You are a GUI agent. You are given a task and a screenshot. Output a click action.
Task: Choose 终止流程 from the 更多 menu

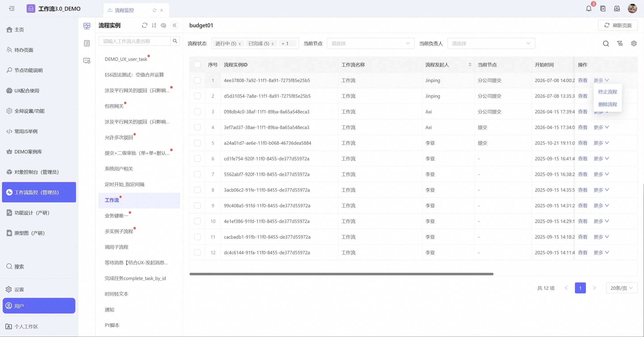(608, 92)
